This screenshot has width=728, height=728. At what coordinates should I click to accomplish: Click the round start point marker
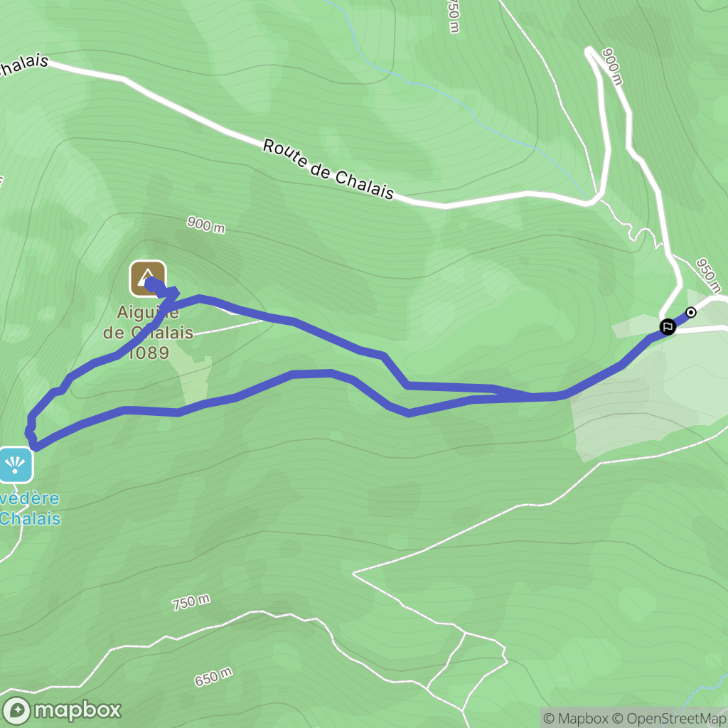691,313
